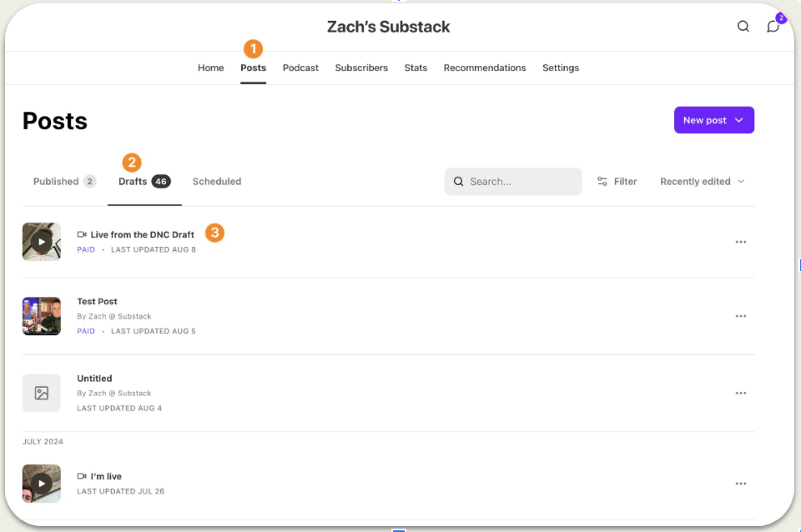Click the Test Post draft title
This screenshot has height=532, width=801.
pyautogui.click(x=97, y=301)
